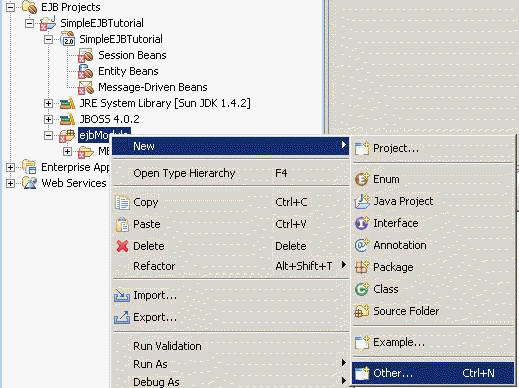Open the Debug As submenu
Viewport: 519px width, 388px height.
tap(230, 382)
